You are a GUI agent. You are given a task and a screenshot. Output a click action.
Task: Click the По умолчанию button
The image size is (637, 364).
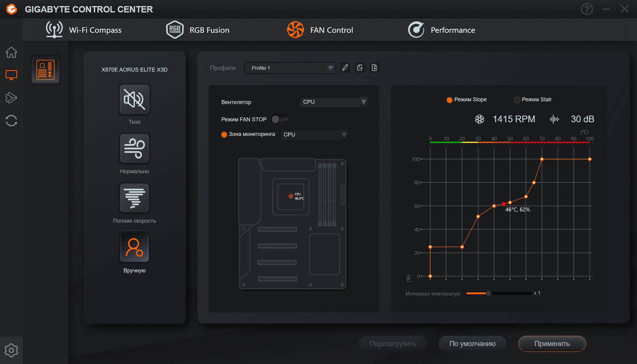[x=472, y=344]
